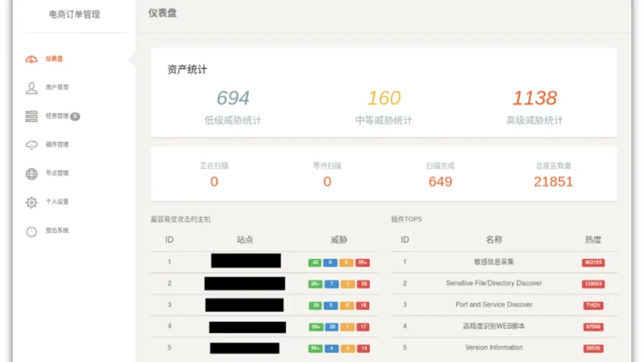The image size is (644, 362).
Task: Click the 694 low threat count
Action: coord(233,98)
